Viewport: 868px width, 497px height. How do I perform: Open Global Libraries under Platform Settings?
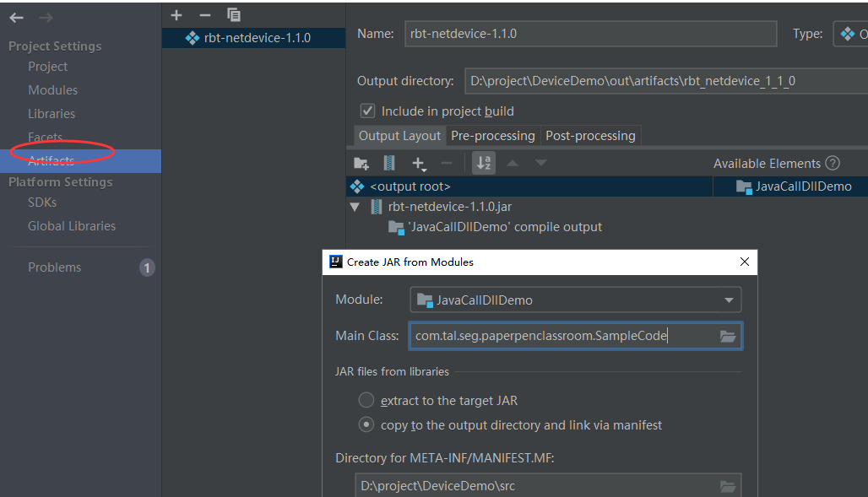point(72,226)
